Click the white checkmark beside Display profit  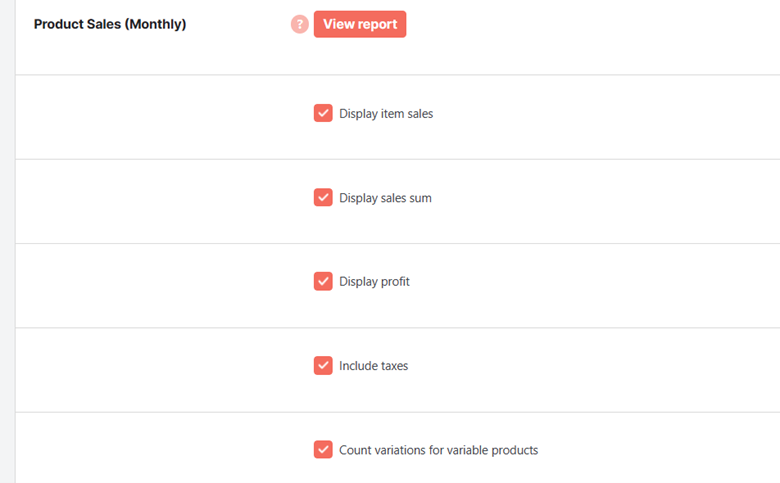[x=323, y=281]
